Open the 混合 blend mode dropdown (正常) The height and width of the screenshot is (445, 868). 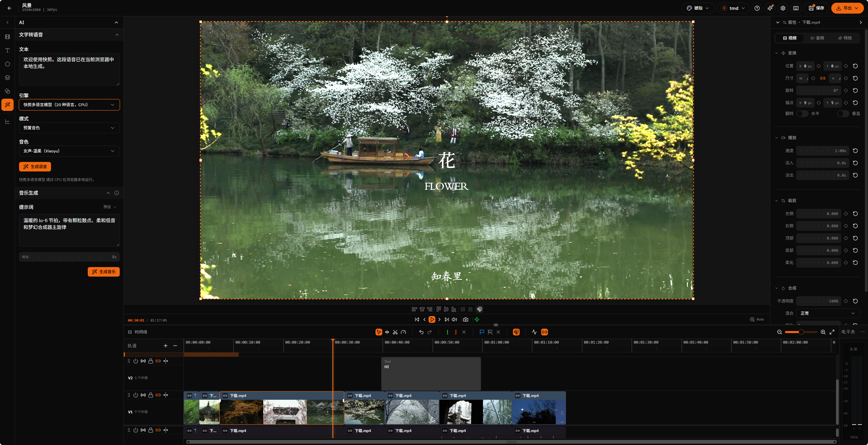(828, 313)
